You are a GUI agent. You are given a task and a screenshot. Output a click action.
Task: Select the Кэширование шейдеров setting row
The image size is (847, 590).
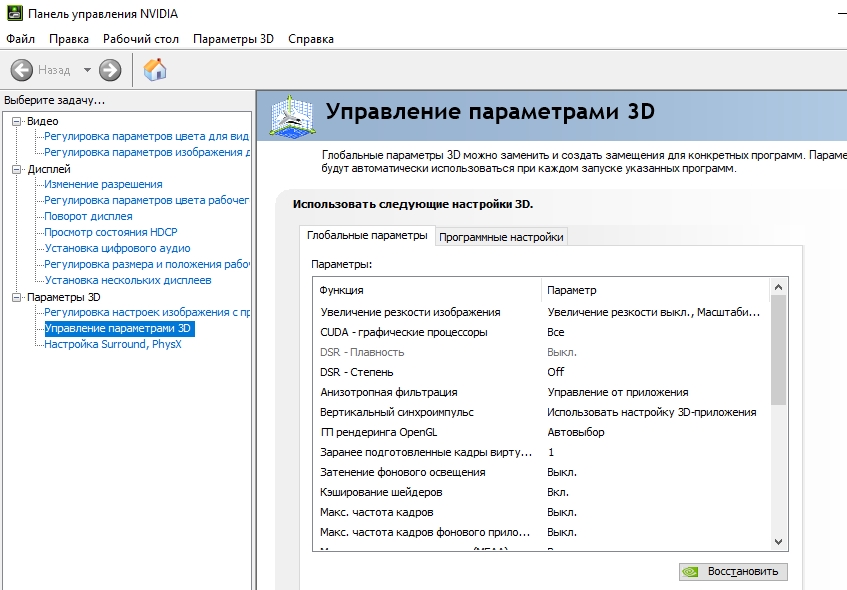coord(381,492)
